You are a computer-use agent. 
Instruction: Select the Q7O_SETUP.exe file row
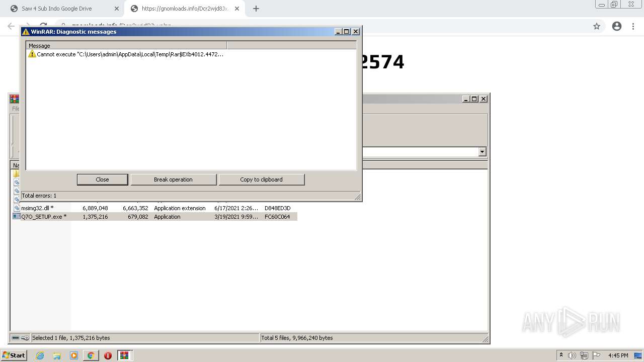[x=154, y=217]
